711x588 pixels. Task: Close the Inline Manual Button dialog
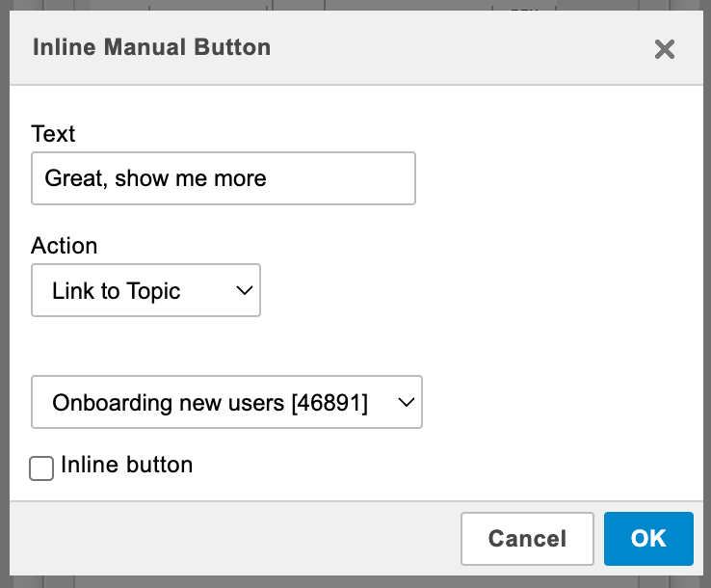point(664,49)
